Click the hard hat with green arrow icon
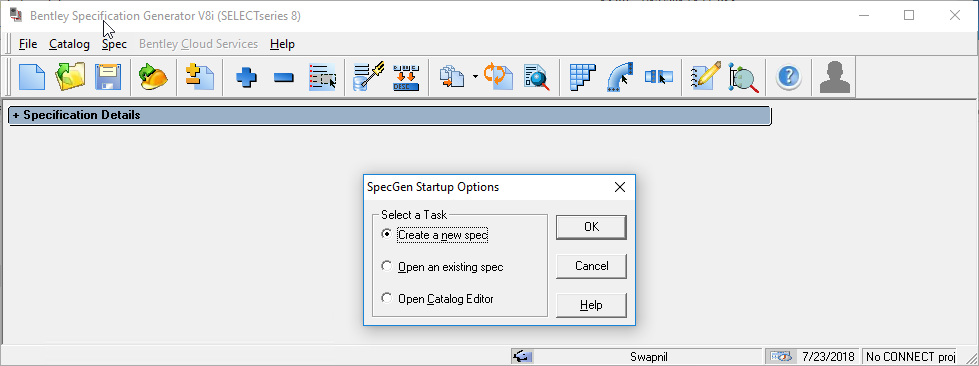The height and width of the screenshot is (366, 979). [x=153, y=77]
